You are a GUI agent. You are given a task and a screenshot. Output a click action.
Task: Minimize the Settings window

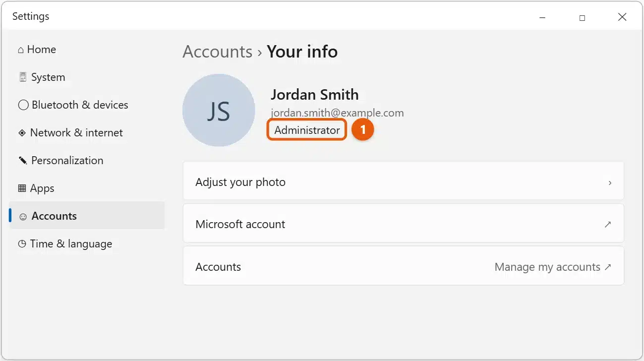[x=542, y=17]
